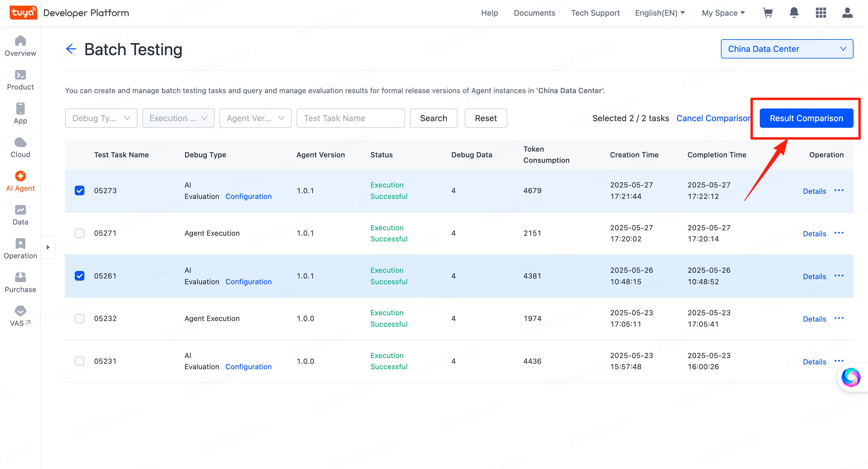
Task: Open Overview in the sidebar
Action: point(20,46)
